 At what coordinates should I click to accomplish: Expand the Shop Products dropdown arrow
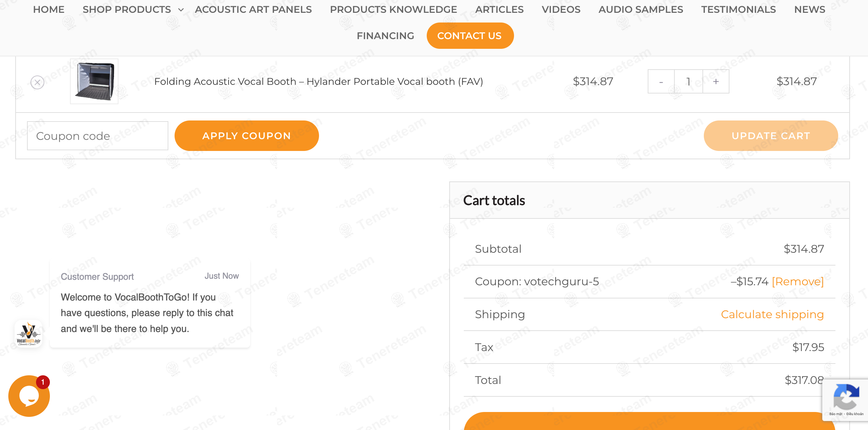tap(181, 10)
